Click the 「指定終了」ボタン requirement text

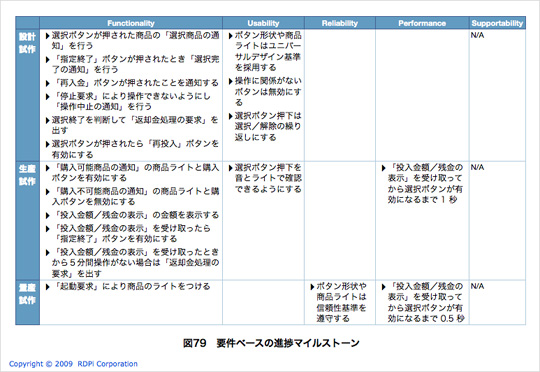133,64
